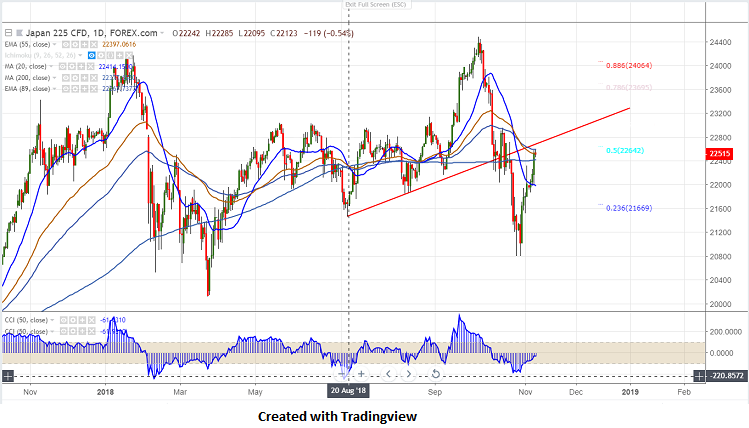Reset the chart view with circular arrow
Image resolution: width=749 pixels, height=428 pixels.
click(435, 374)
